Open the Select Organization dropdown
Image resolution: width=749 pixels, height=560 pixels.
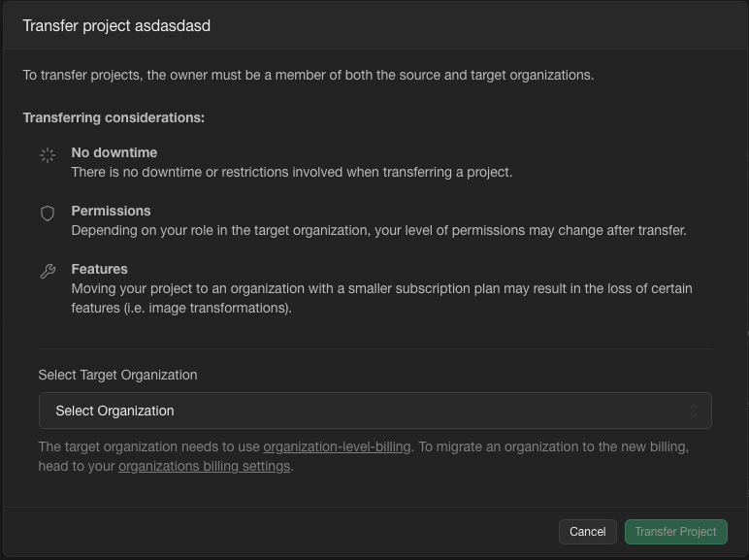[374, 411]
